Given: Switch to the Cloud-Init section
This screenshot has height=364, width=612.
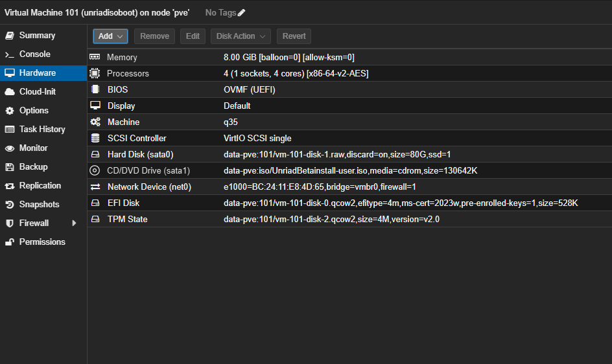Looking at the screenshot, I should point(38,92).
